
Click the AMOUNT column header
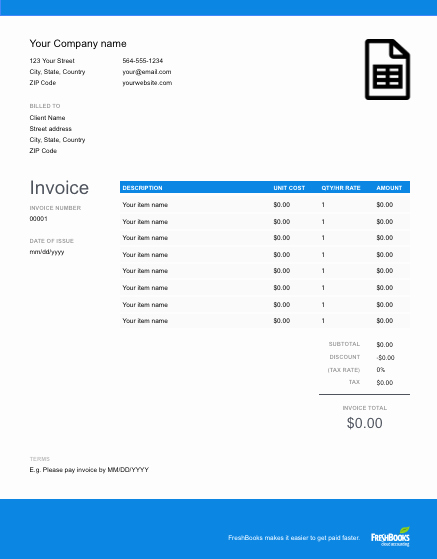[x=389, y=188]
